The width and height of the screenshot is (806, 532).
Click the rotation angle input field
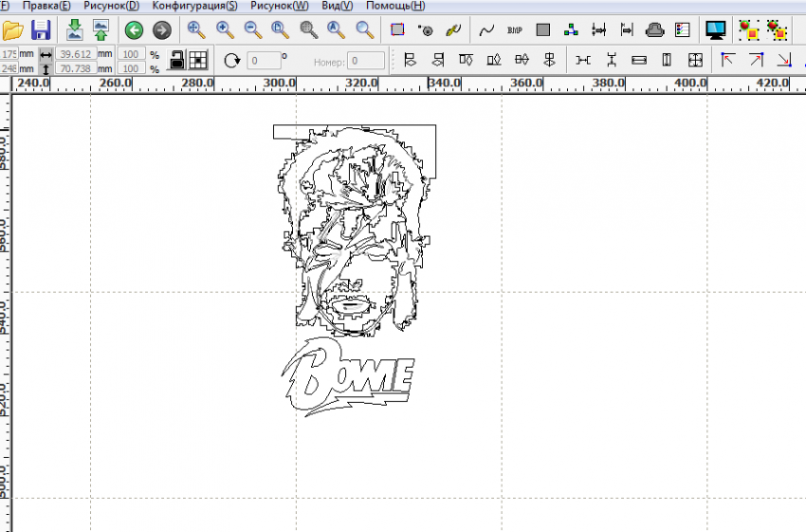point(264,61)
